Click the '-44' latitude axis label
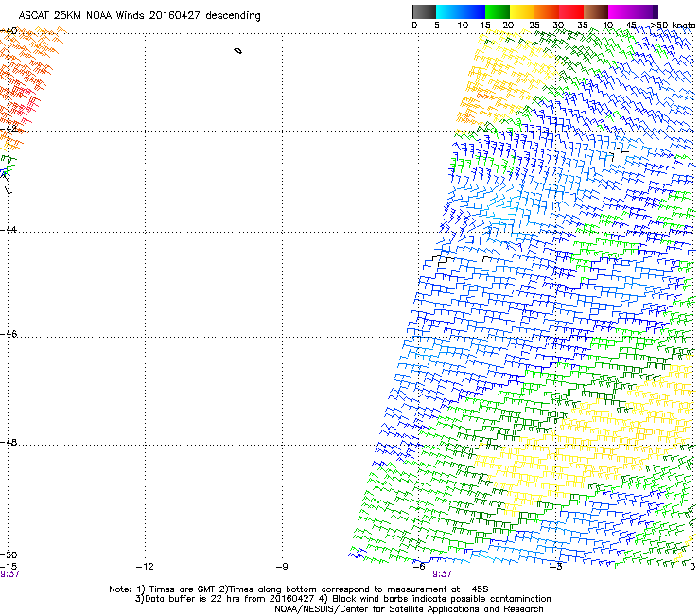 (x=9, y=230)
